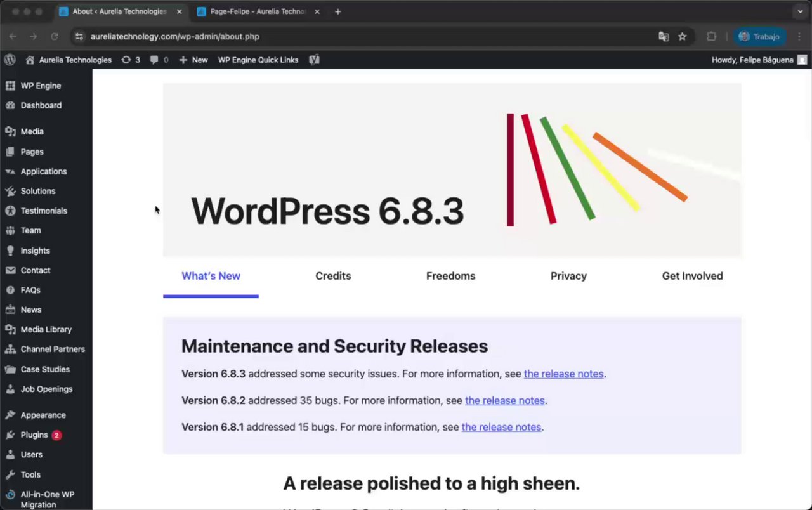This screenshot has height=510, width=812.
Task: View site information icon in address bar
Action: 79,37
